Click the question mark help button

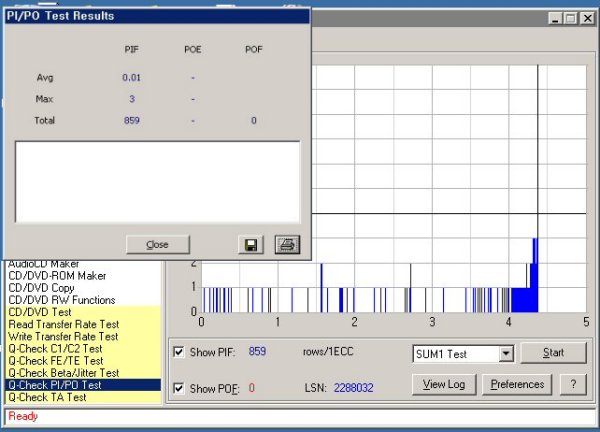tap(573, 384)
